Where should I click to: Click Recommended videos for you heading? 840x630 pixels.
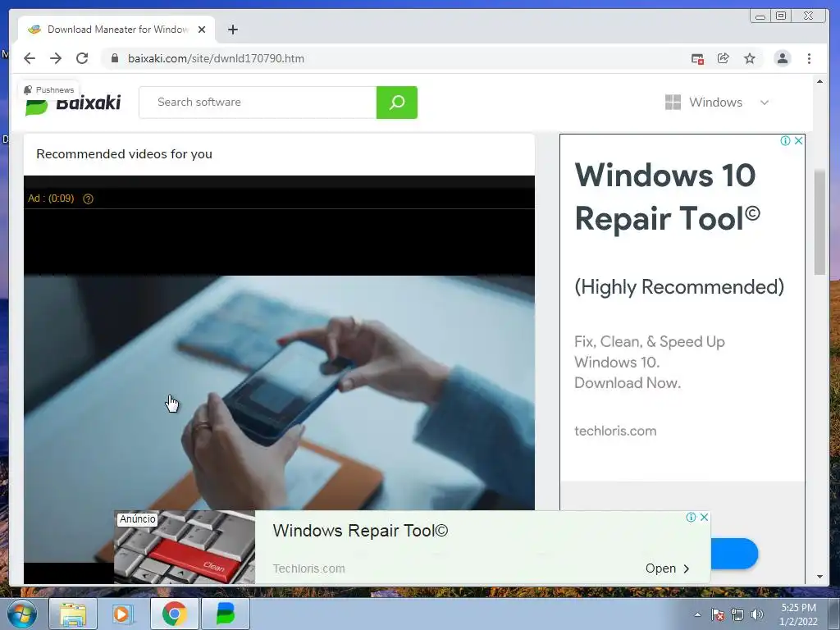tap(125, 154)
